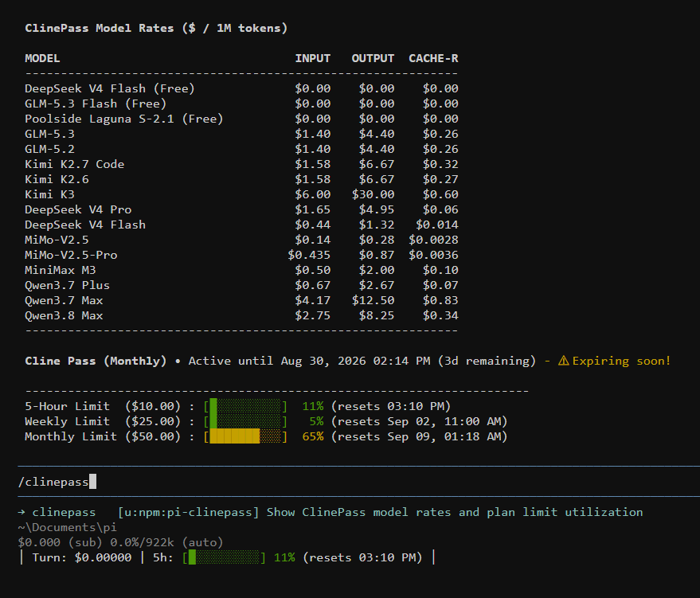The image size is (700, 598).
Task: Click the 0.0%/922k (auto) context indicator
Action: pos(166,543)
